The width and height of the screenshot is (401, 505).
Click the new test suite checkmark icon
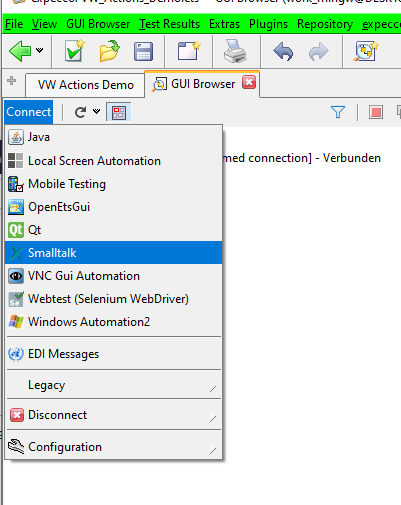point(75,51)
